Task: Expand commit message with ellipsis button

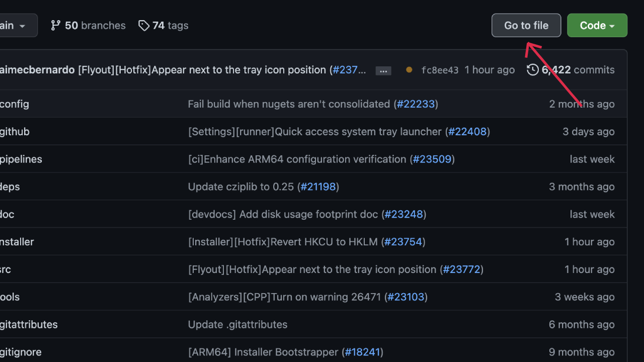Action: [x=383, y=71]
